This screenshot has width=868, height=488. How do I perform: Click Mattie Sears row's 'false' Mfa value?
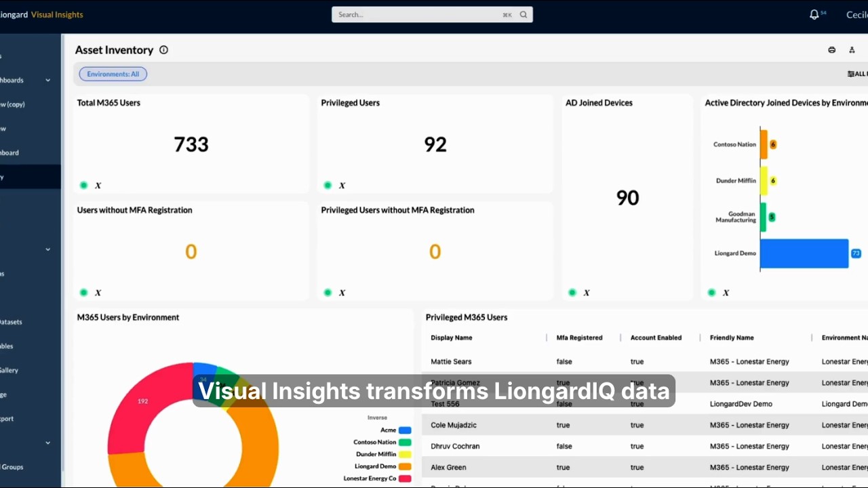tap(564, 362)
